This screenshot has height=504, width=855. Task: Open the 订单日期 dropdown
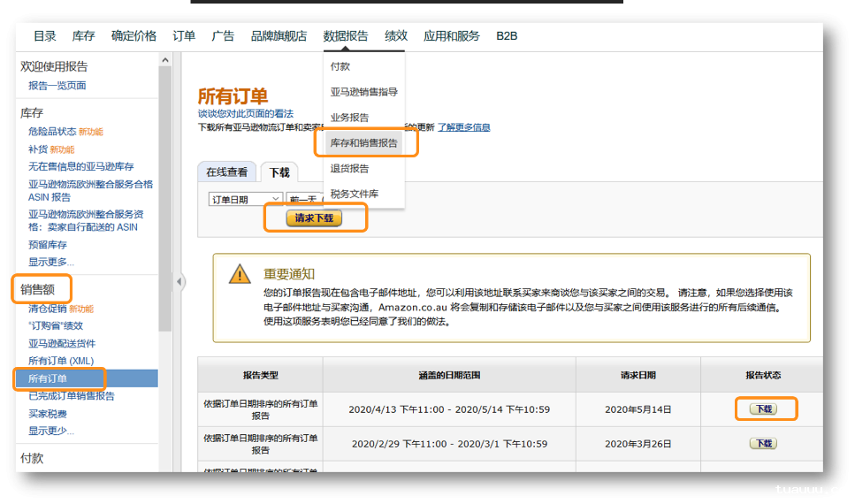(x=246, y=199)
